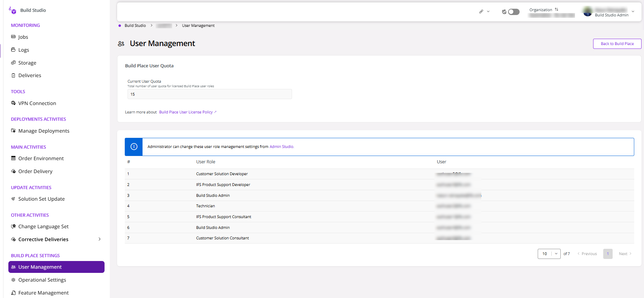The width and height of the screenshot is (644, 298).
Task: Click the Solution Set Update icon
Action: pyautogui.click(x=13, y=199)
